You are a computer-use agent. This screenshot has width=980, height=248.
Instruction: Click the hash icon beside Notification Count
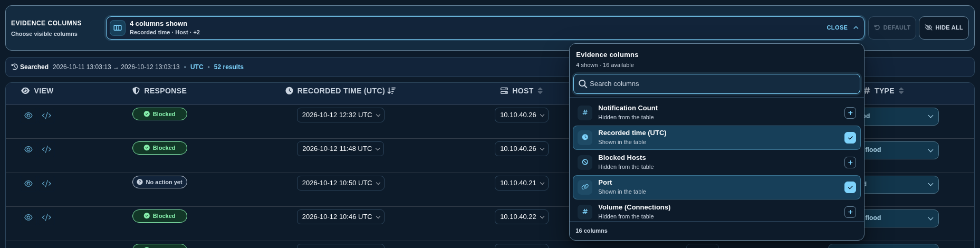point(585,112)
